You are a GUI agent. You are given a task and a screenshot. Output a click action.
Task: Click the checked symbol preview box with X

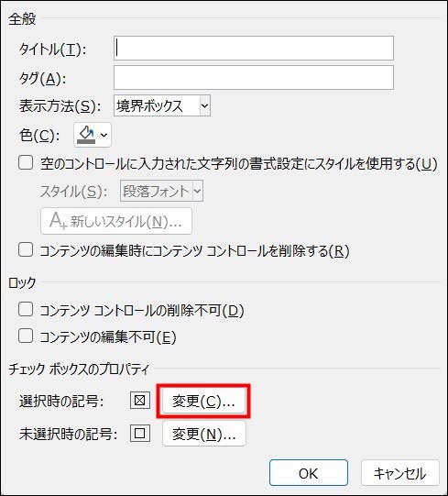pos(140,401)
